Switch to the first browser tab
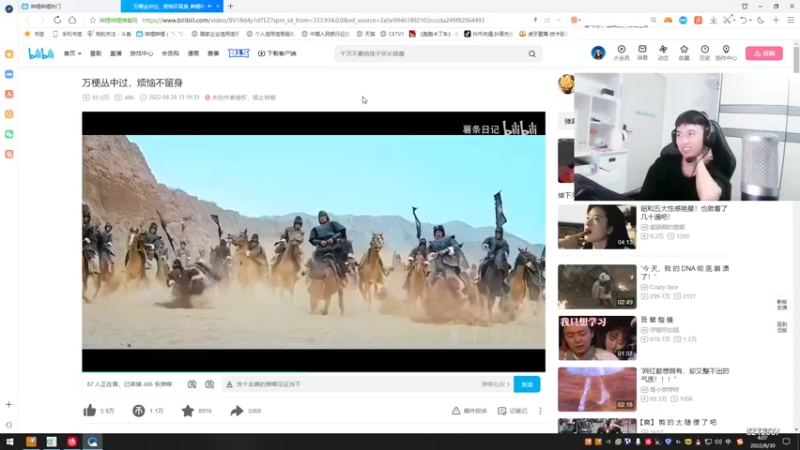 point(68,6)
